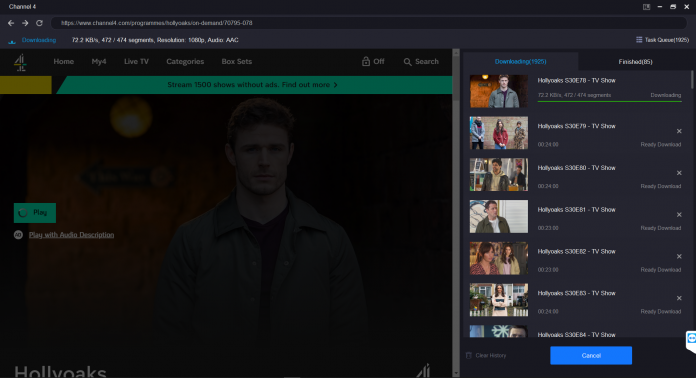The height and width of the screenshot is (378, 696).
Task: Open the Task Queue list icon
Action: pos(639,40)
